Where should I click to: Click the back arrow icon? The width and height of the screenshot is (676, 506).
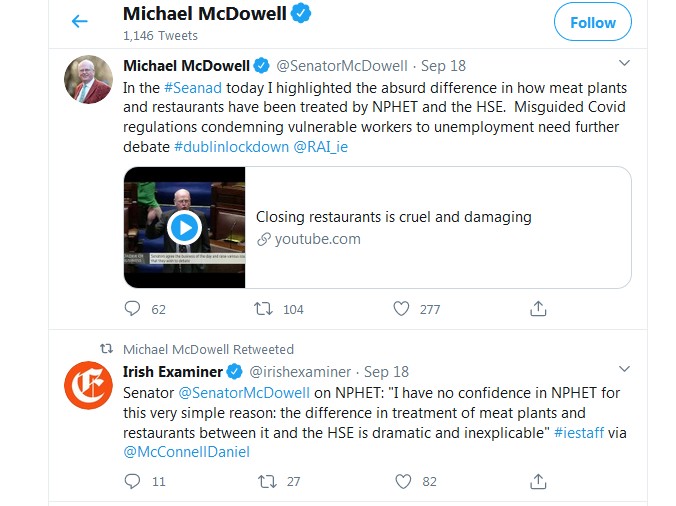(x=80, y=21)
